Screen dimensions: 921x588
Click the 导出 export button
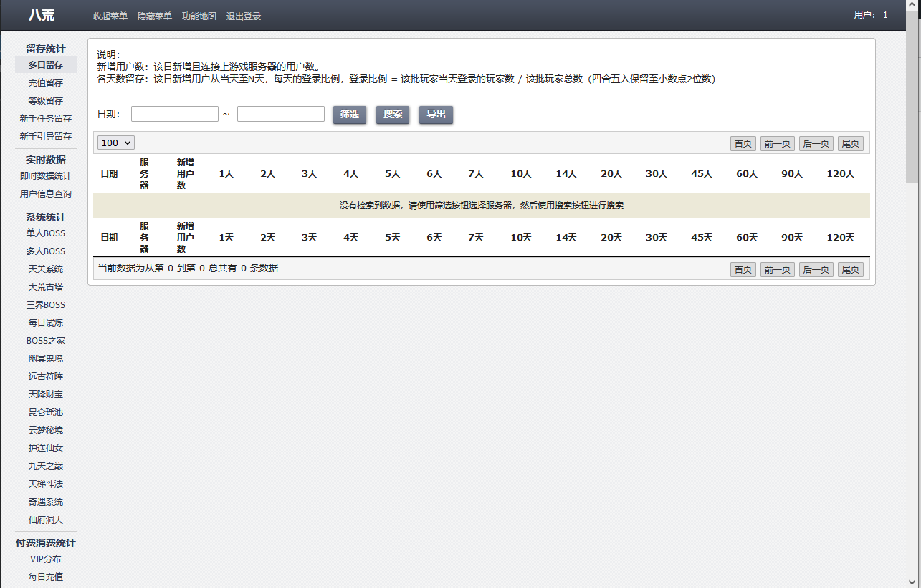[436, 115]
